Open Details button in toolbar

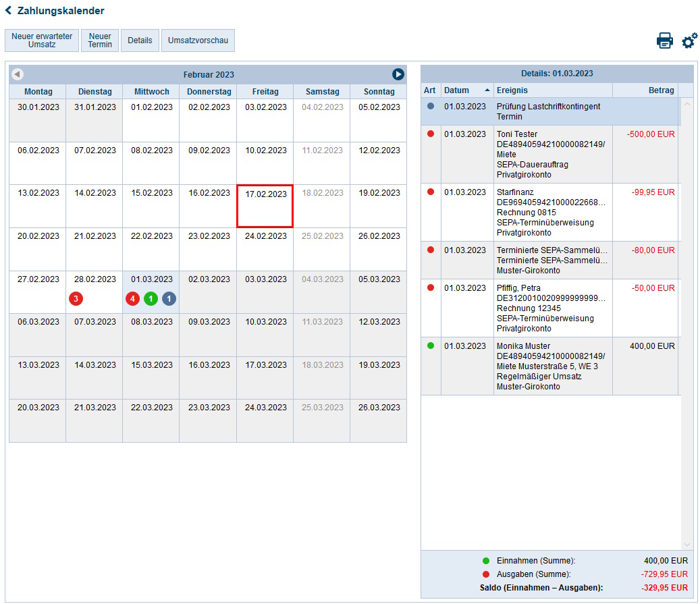pyautogui.click(x=140, y=40)
